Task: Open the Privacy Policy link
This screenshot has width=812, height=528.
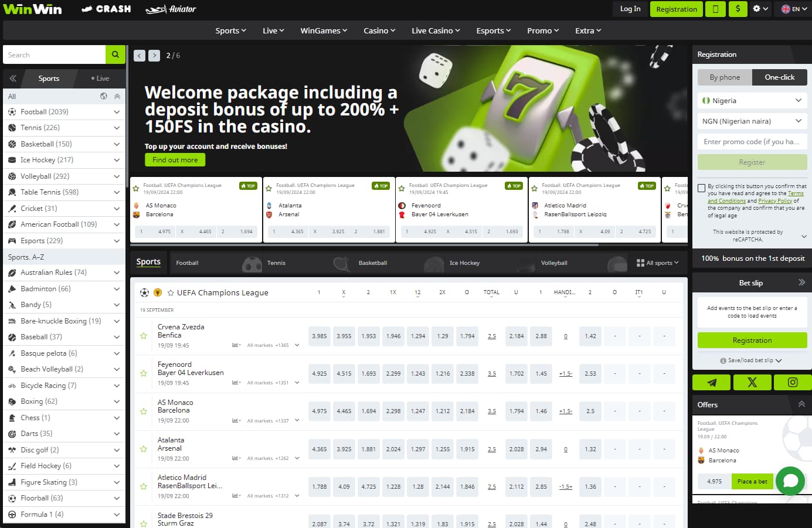Action: [x=775, y=201]
